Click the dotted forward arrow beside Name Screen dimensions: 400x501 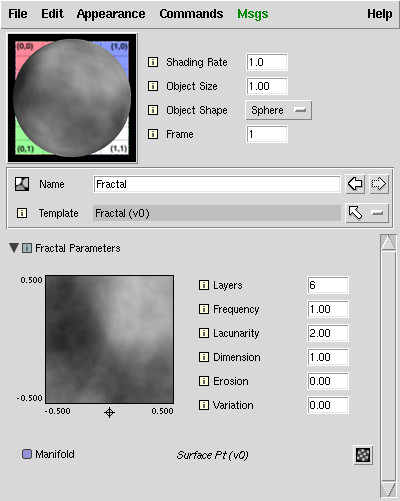(379, 184)
